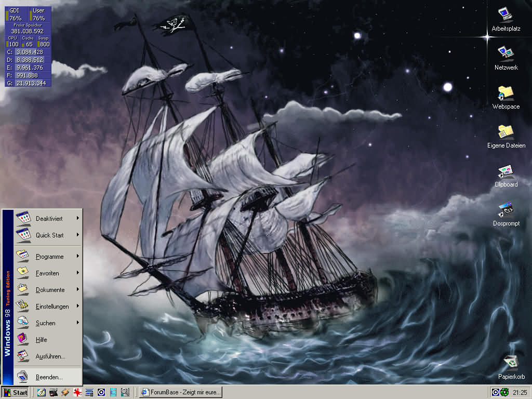
Task: Open the Quick Start submenu
Action: point(48,235)
